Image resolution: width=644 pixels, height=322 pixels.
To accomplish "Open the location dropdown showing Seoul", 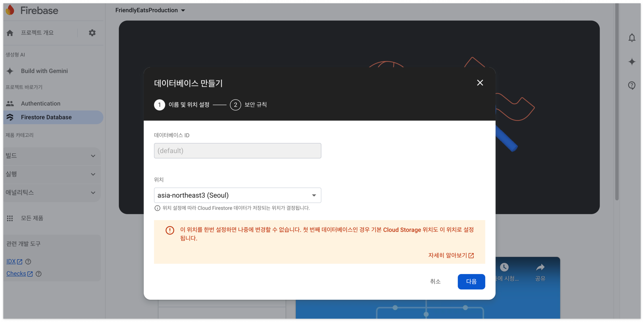I will click(x=237, y=195).
